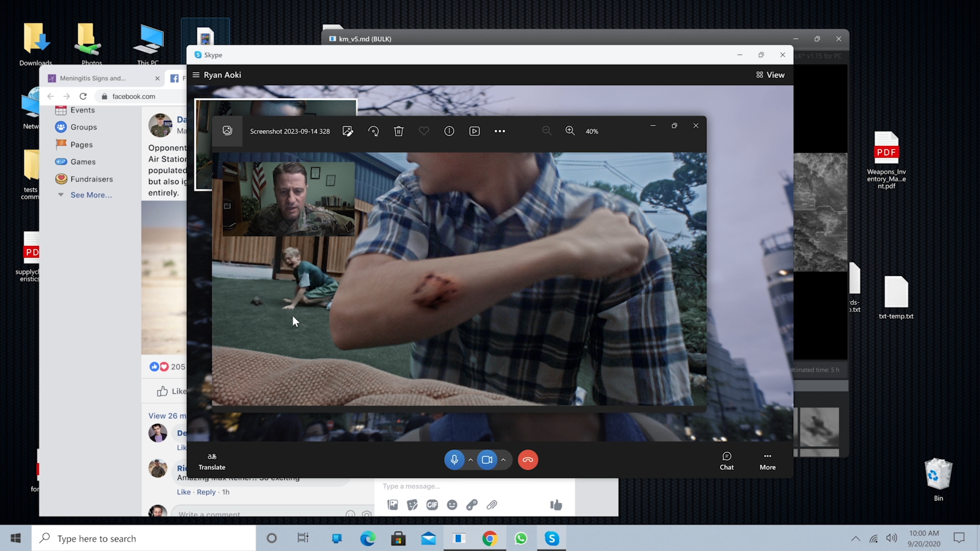Zoom in on the screenshot
Image resolution: width=980 pixels, height=551 pixels.
[x=570, y=131]
